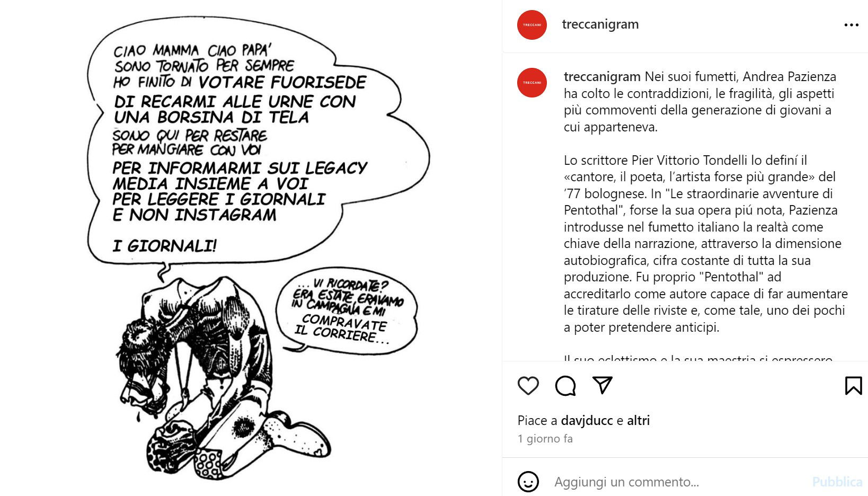Viewport: 868px width, 496px height.
Task: Click the Pubblica button
Action: [837, 482]
